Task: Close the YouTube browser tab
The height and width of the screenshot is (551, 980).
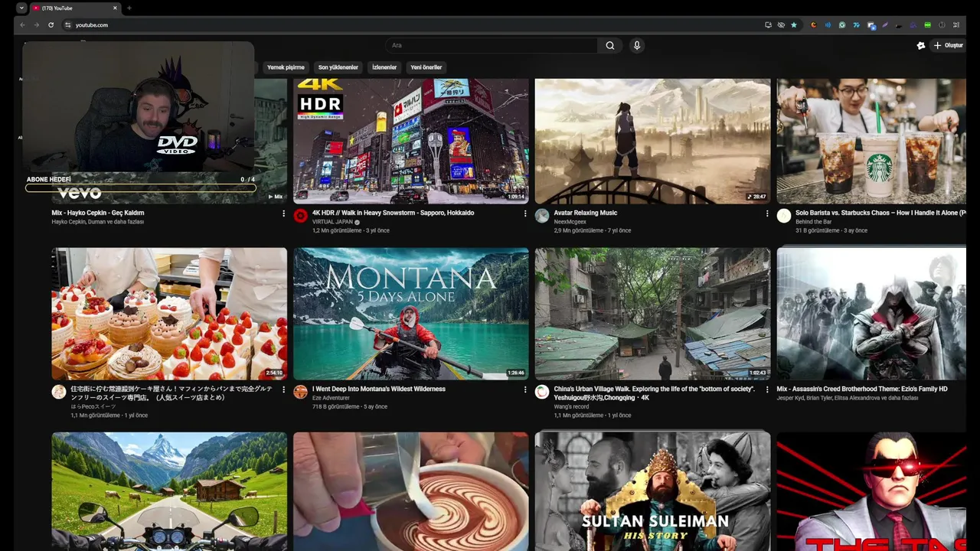Action: point(115,8)
